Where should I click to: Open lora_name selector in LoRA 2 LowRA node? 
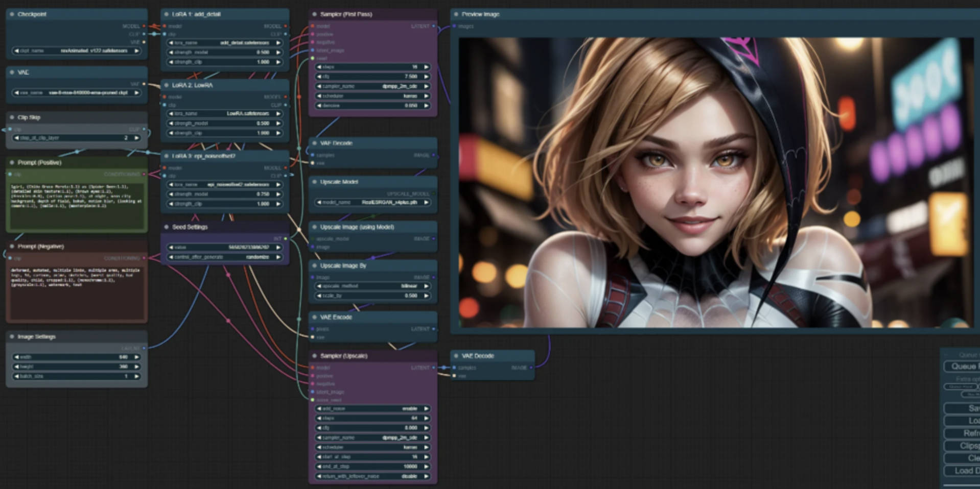(225, 114)
